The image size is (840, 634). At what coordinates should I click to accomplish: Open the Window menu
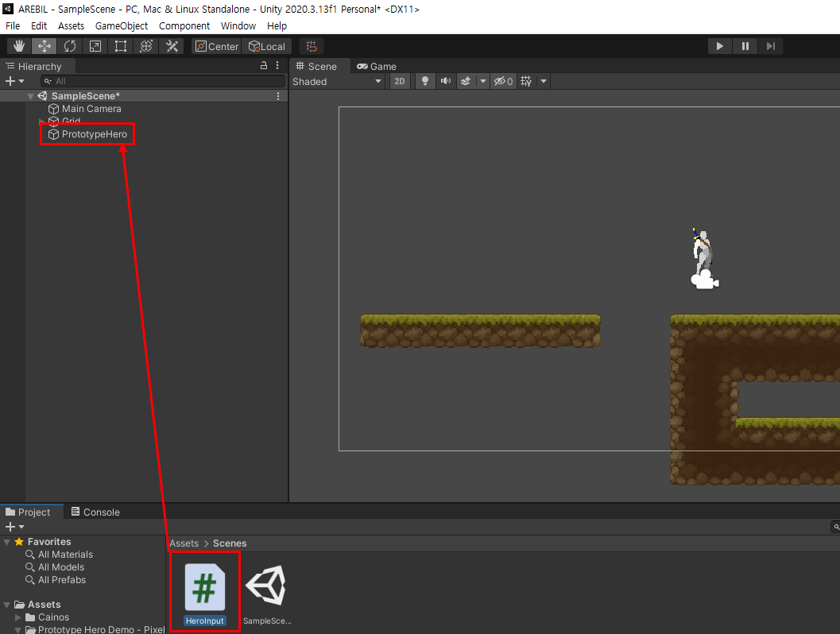238,25
